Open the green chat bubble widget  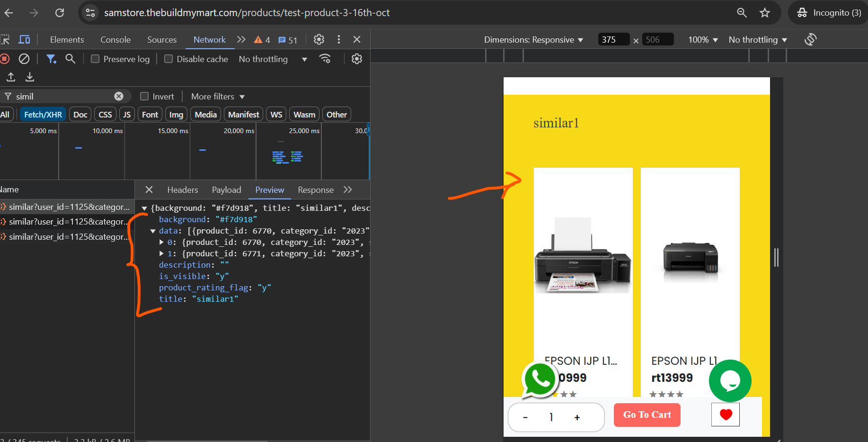(730, 381)
